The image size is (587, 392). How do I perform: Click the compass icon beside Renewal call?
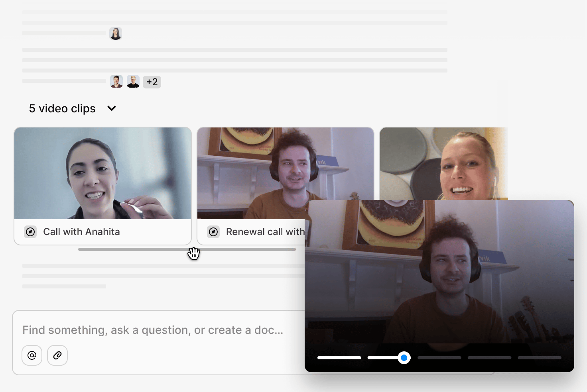pos(213,232)
